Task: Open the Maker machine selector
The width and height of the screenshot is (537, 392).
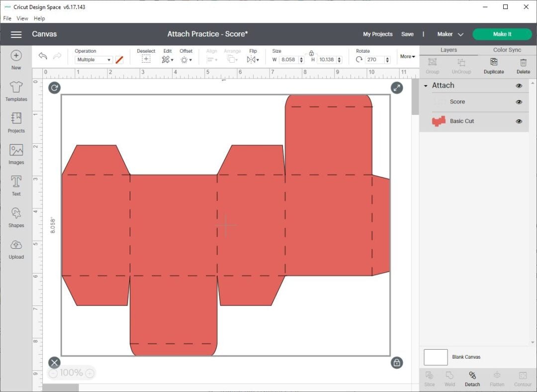Action: [x=449, y=34]
